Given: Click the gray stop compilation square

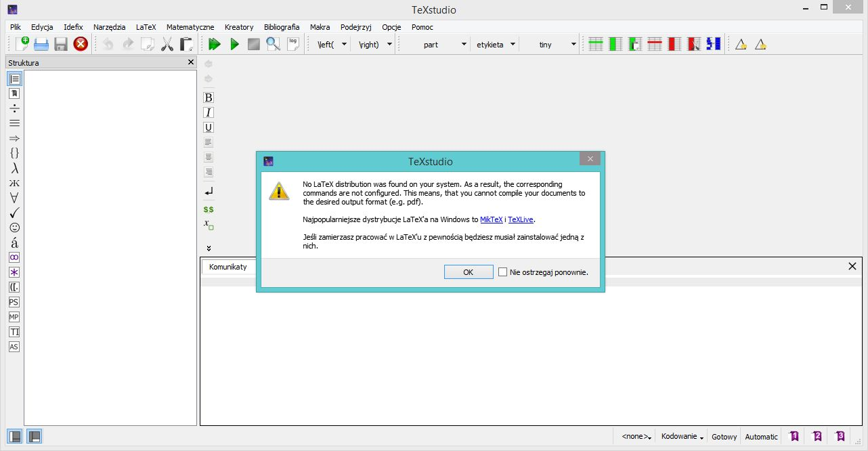Looking at the screenshot, I should coord(254,44).
